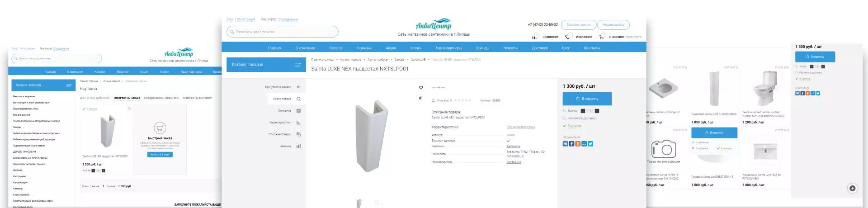This screenshot has height=208, width=868.
Task: Expand Каталог товаров menu in center window
Action: pos(266,65)
